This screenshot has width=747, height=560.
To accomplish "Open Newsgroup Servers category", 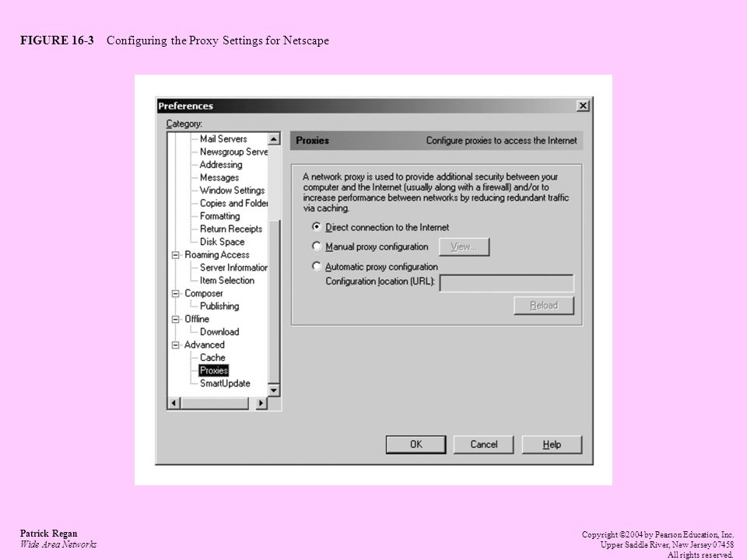I will click(233, 152).
